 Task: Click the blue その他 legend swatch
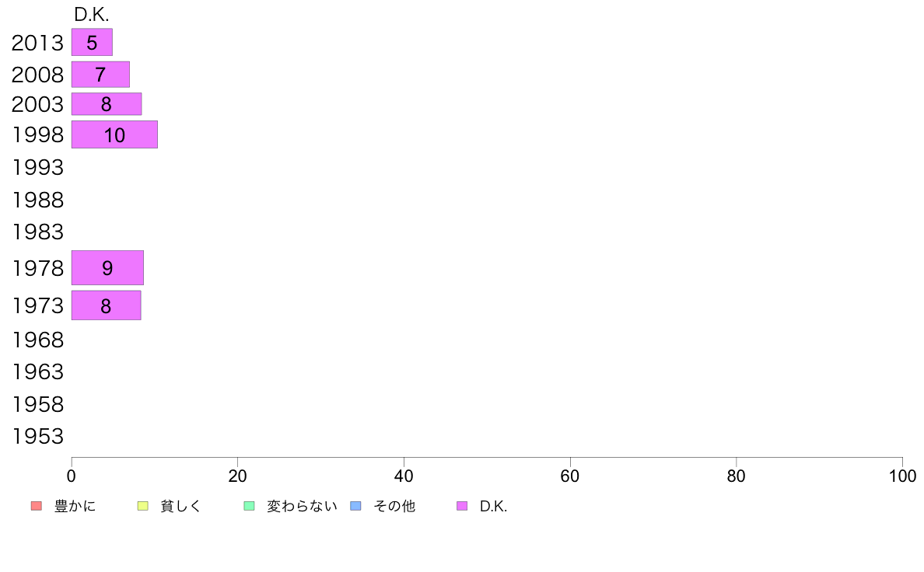(x=356, y=506)
